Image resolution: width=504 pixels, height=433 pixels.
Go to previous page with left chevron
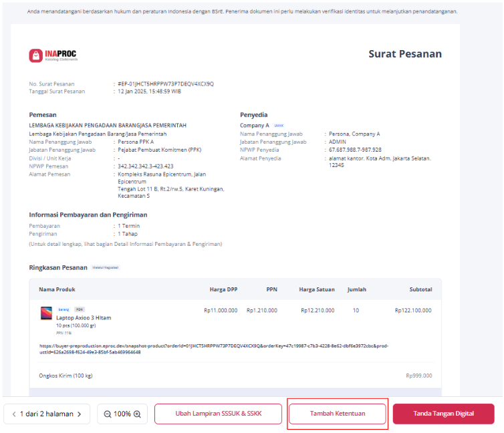[x=14, y=414]
